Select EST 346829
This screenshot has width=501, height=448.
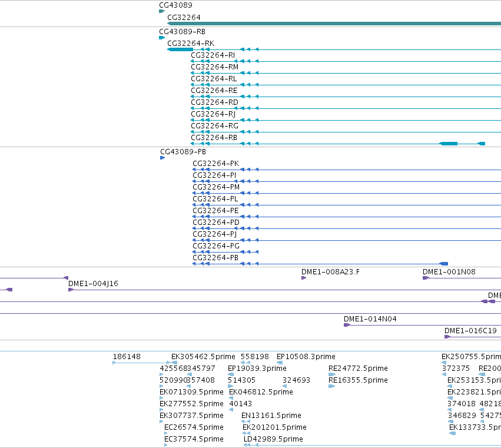tap(462, 416)
